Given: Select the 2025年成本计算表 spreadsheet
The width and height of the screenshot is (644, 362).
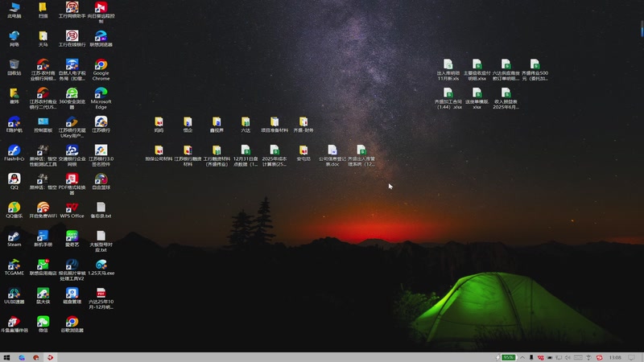Looking at the screenshot, I should pos(275,155).
